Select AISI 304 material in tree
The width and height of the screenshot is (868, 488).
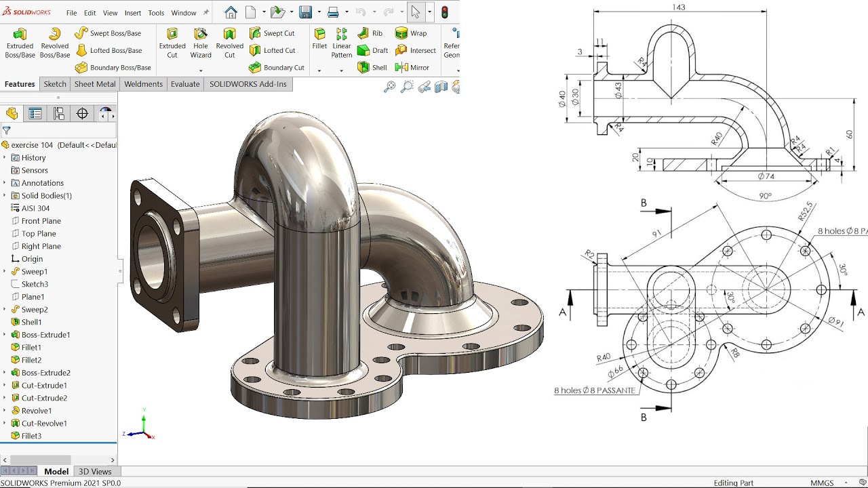35,209
